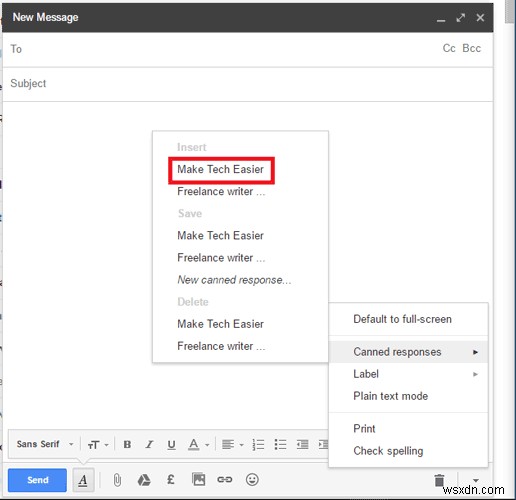Insert the Make Tech Easier canned response
The height and width of the screenshot is (500, 516).
(x=221, y=170)
